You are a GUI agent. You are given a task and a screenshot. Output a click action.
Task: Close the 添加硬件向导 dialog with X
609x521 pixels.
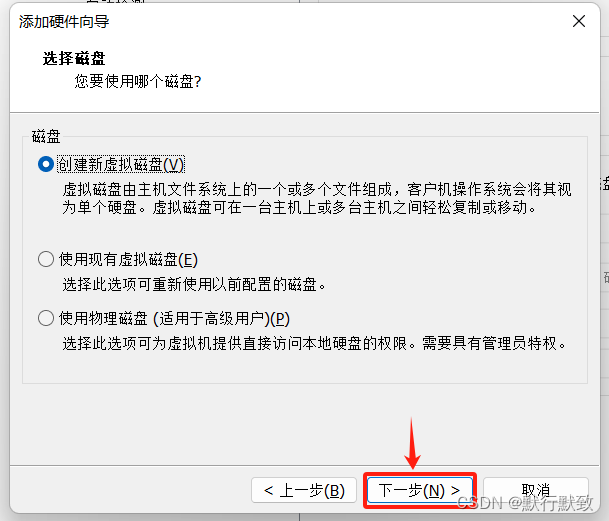coord(579,21)
